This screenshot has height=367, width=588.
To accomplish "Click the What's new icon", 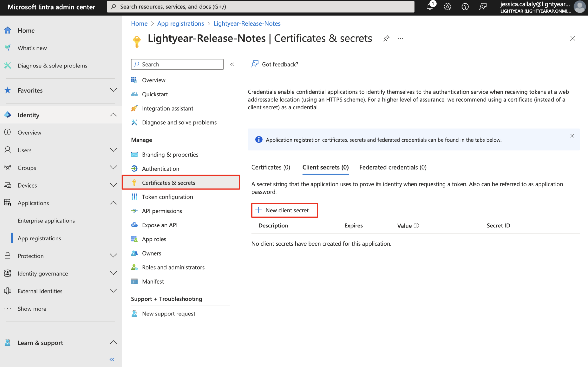I will 8,48.
